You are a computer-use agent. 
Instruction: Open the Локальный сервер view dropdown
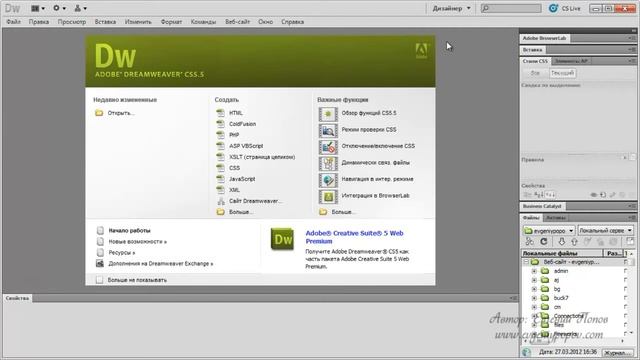pos(606,231)
